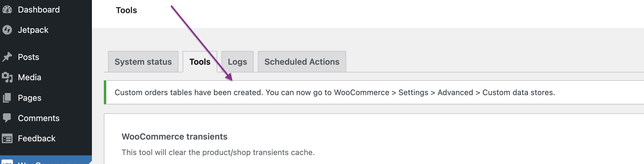Click the Feedback form icon
The width and height of the screenshot is (644, 164).
[7, 138]
